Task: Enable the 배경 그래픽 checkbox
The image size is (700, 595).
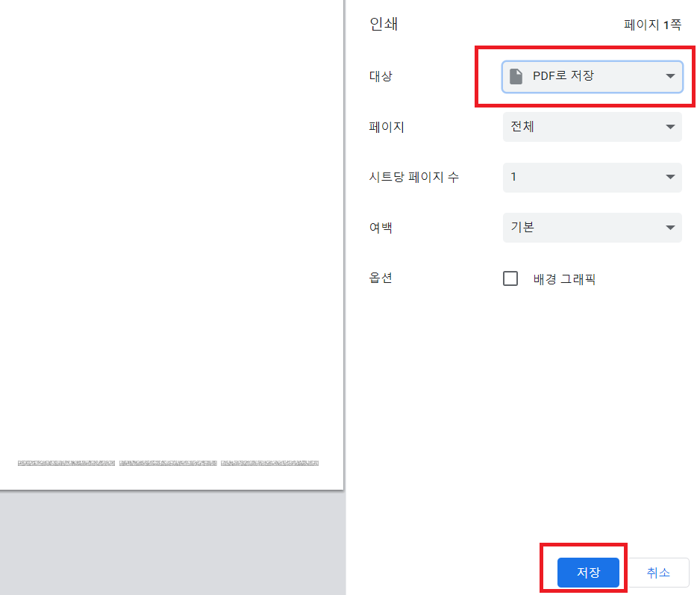Action: coord(510,278)
